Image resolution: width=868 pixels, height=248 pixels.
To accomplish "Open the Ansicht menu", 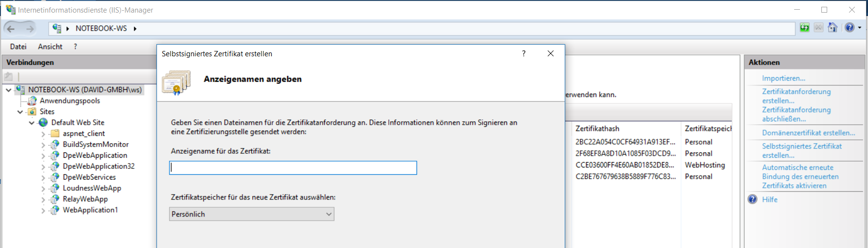I will click(x=50, y=47).
